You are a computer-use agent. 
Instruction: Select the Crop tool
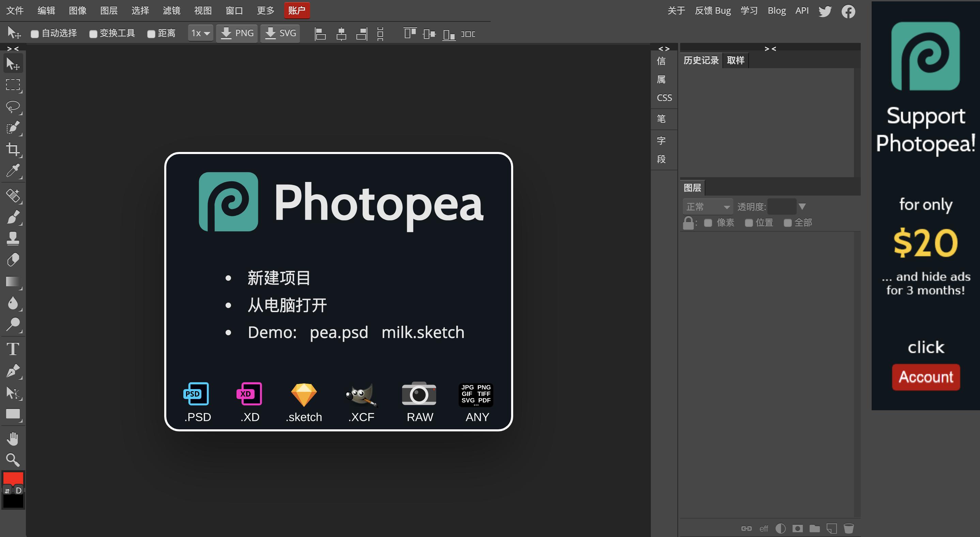pyautogui.click(x=13, y=150)
